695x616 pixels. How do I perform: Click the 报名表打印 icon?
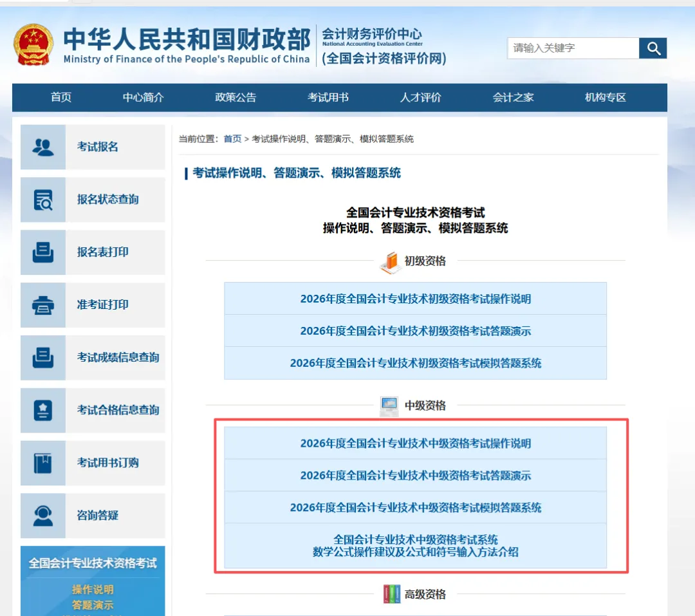pos(43,252)
